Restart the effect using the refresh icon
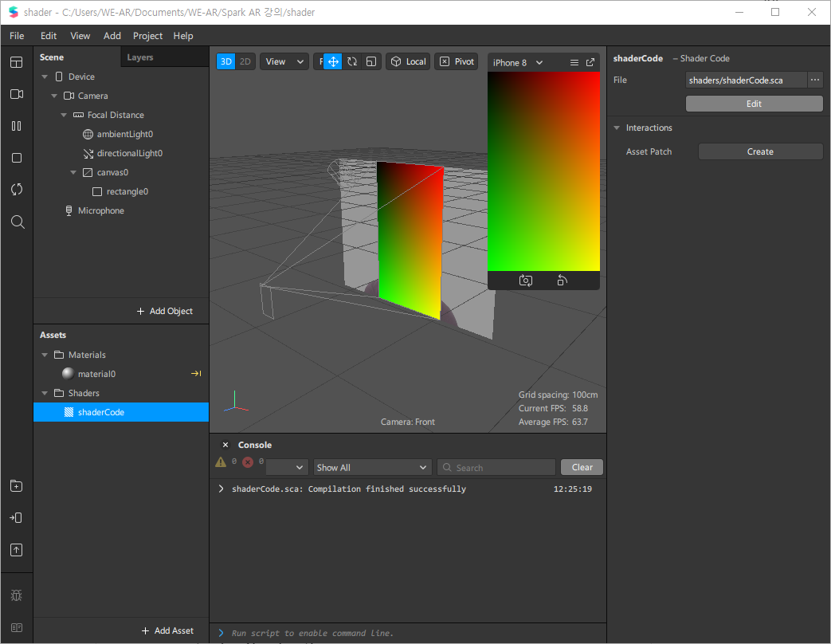The image size is (831, 644). tap(17, 190)
